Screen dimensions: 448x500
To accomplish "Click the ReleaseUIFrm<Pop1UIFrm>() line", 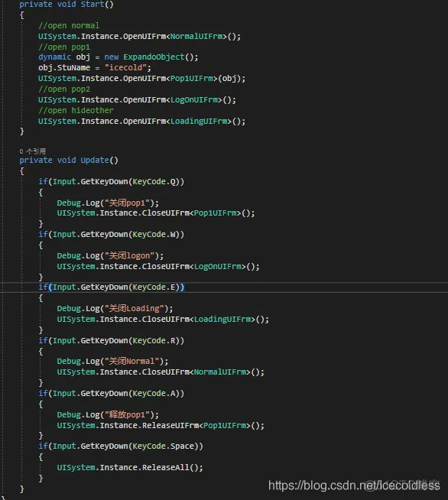I will tap(161, 425).
